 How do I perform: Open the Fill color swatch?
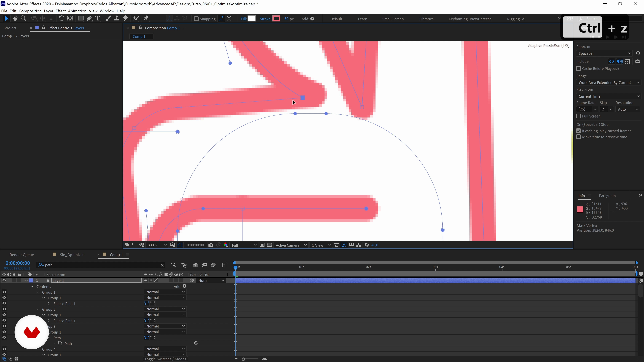click(252, 19)
